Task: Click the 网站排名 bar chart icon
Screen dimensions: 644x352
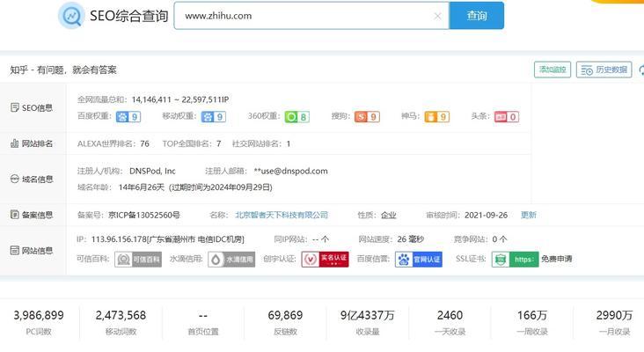Action: 15,143
